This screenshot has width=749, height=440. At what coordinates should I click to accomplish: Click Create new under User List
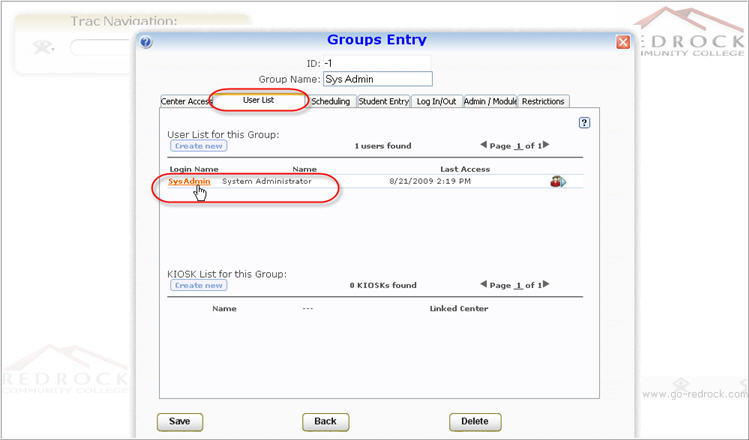(x=198, y=146)
